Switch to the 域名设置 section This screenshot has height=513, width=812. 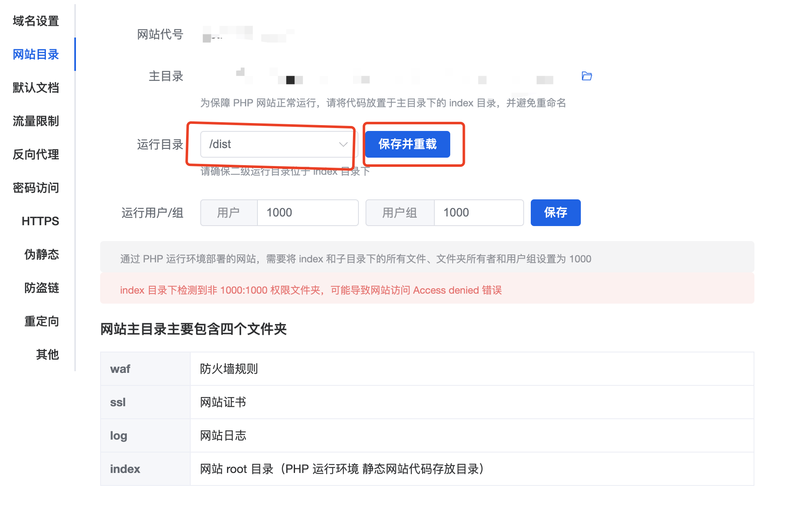pos(35,21)
